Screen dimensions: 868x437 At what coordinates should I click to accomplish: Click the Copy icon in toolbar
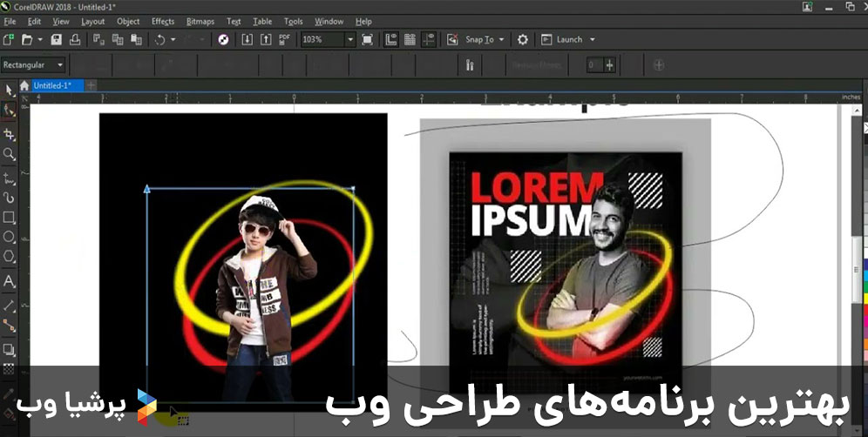tap(118, 39)
